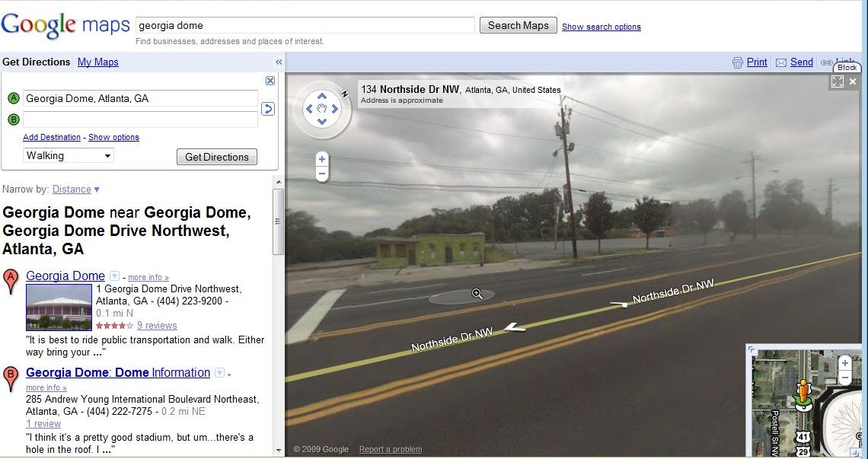Click red map pin A for Georgia Dome
Image resolution: width=868 pixels, height=459 pixels.
point(11,282)
